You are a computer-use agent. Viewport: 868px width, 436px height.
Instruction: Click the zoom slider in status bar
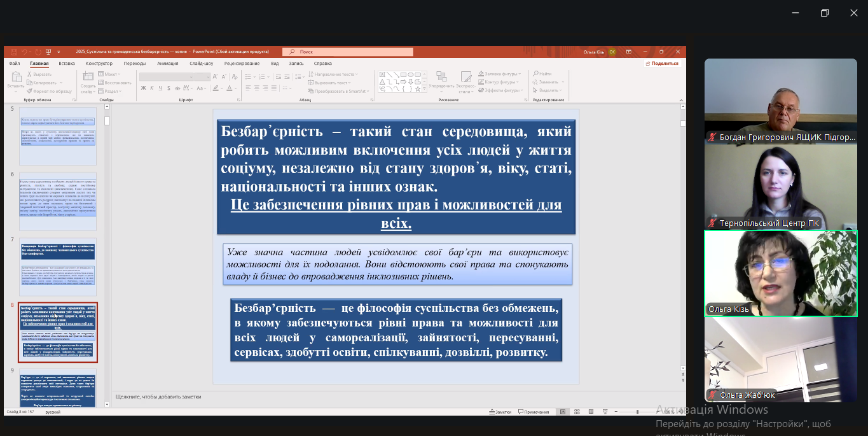click(x=637, y=412)
